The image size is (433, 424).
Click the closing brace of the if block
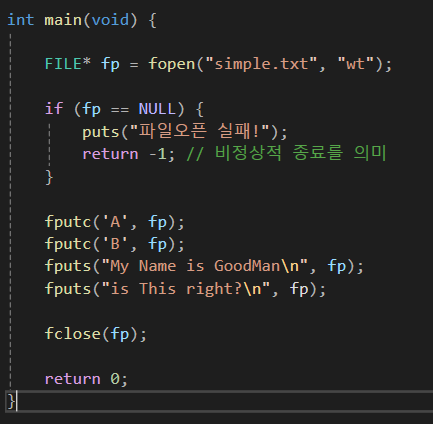49,177
